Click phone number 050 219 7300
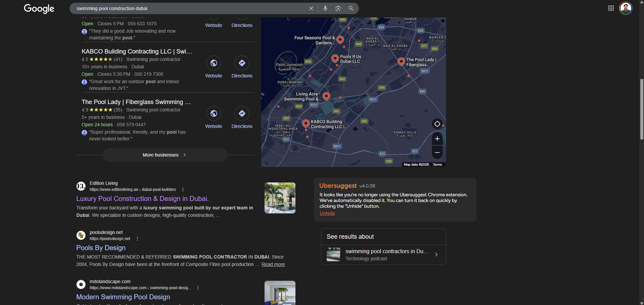 point(149,74)
